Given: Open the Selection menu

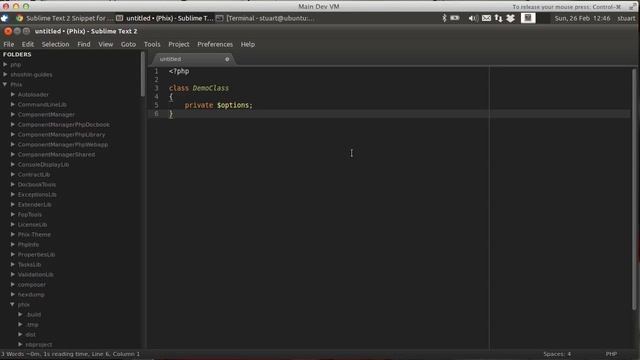Looking at the screenshot, I should (56, 44).
